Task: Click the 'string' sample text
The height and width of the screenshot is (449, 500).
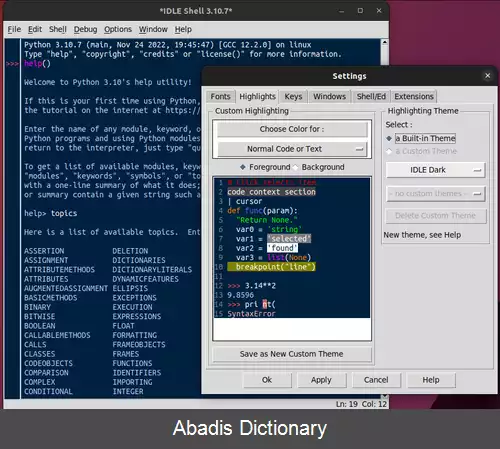Action: click(284, 229)
